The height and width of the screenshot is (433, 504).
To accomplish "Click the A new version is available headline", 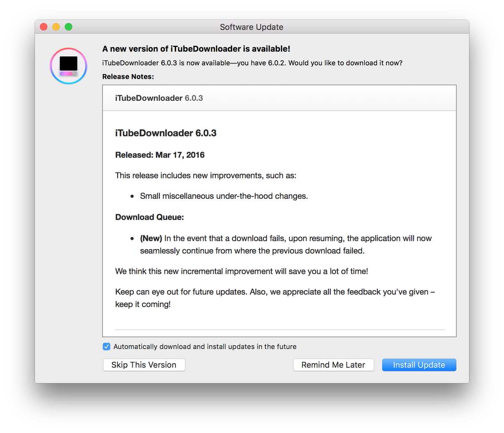I will (196, 49).
